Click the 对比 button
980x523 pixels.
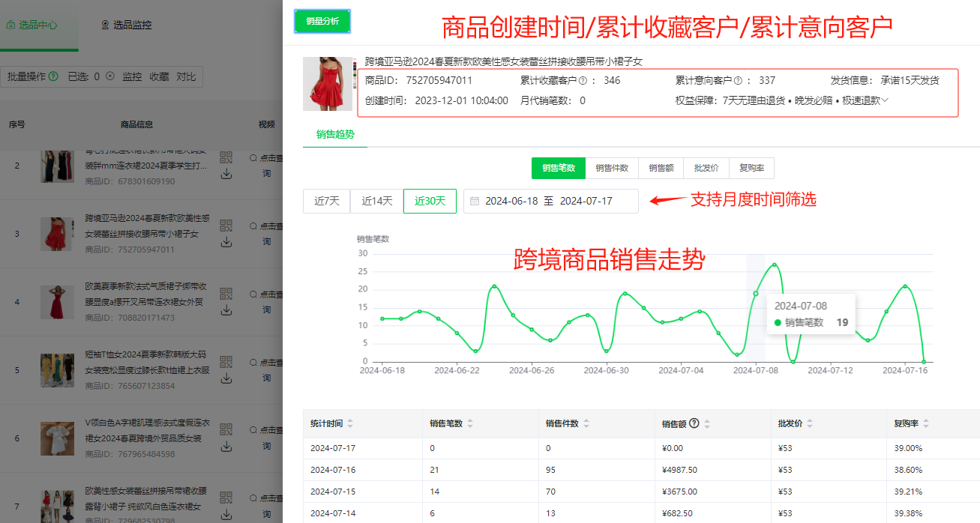click(x=187, y=76)
